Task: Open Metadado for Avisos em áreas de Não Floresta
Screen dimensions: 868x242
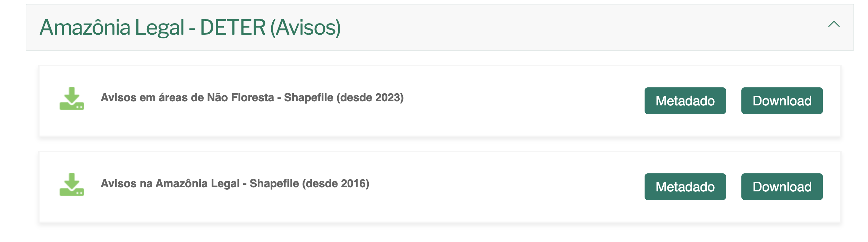Action: click(x=685, y=101)
